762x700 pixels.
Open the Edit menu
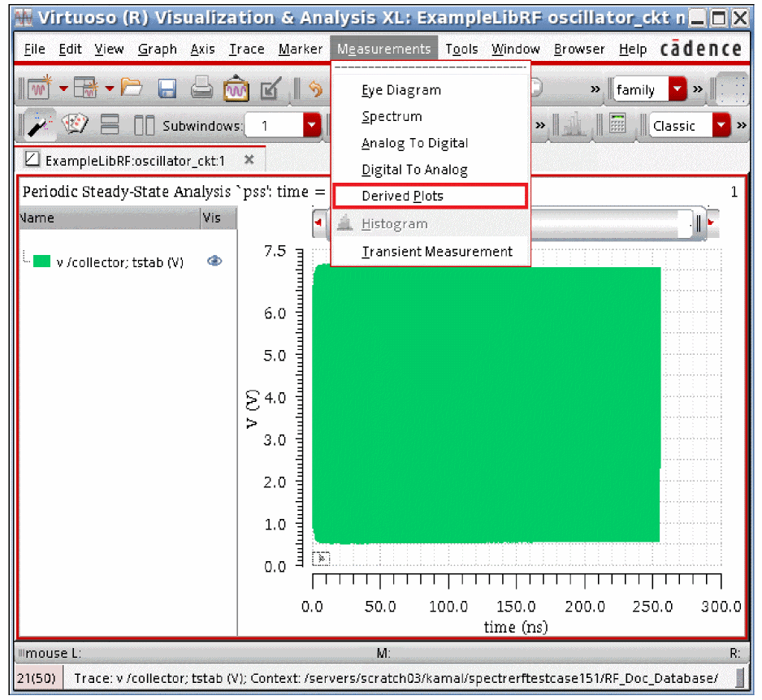point(70,49)
